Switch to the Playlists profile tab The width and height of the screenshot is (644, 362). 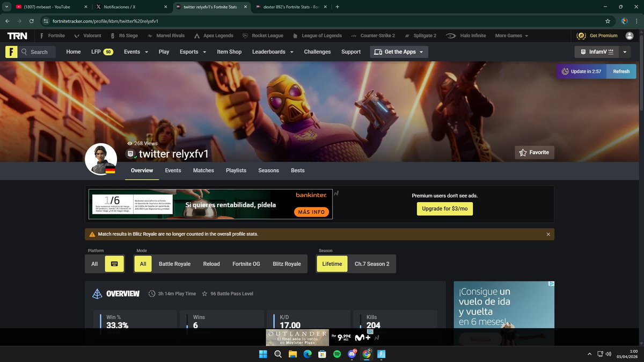pos(236,171)
